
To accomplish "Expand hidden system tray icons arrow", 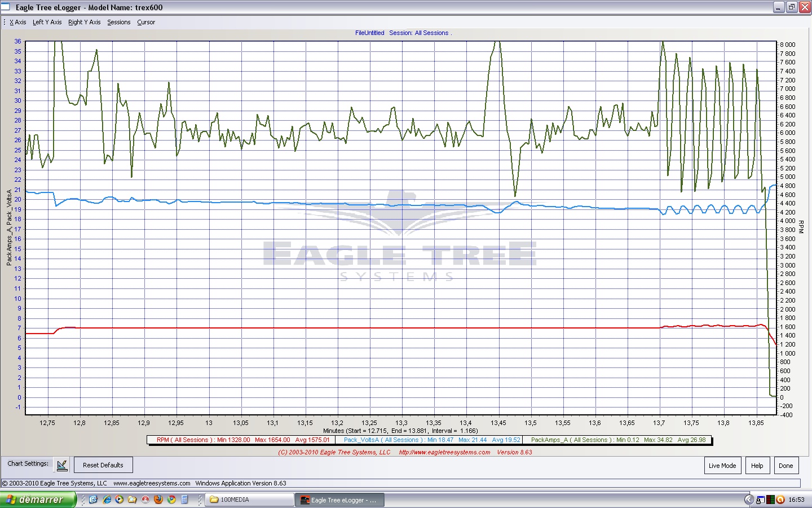I will tap(749, 500).
